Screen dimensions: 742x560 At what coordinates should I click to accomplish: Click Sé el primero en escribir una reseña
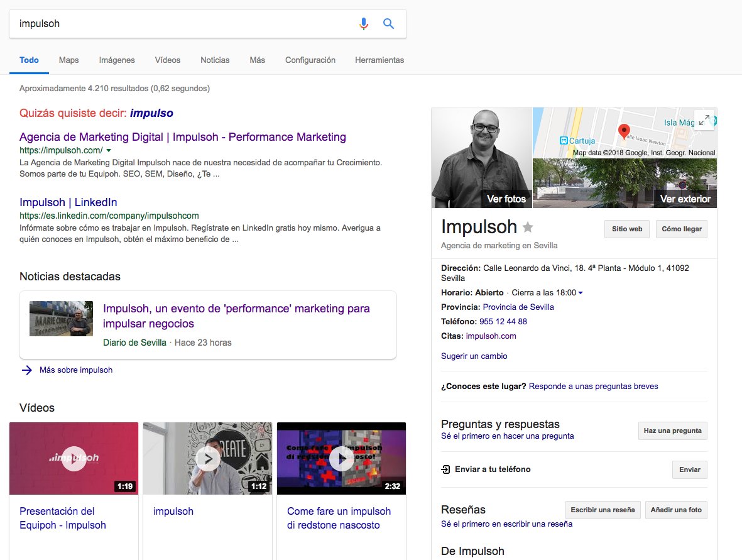point(507,524)
